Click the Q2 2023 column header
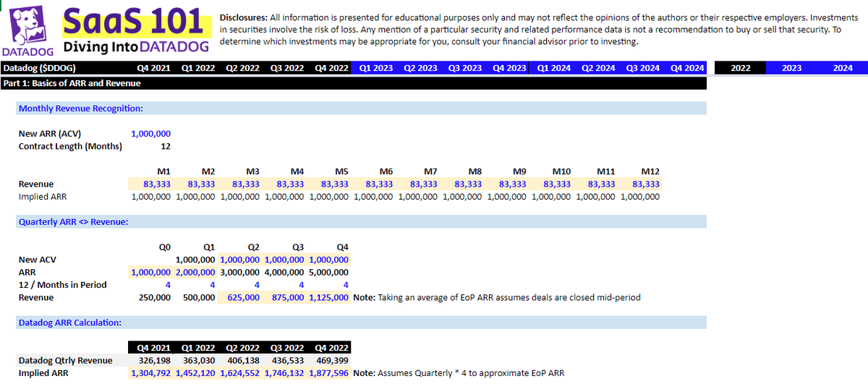This screenshot has width=868, height=384. pos(420,68)
